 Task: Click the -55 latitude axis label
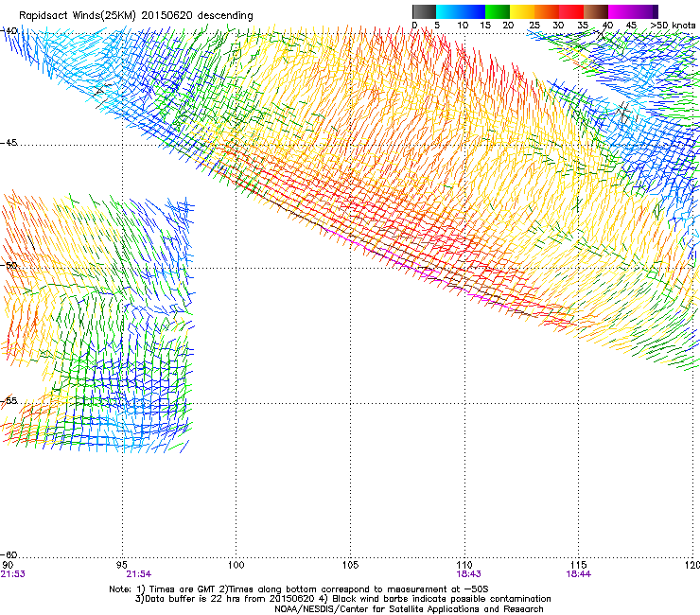point(9,400)
